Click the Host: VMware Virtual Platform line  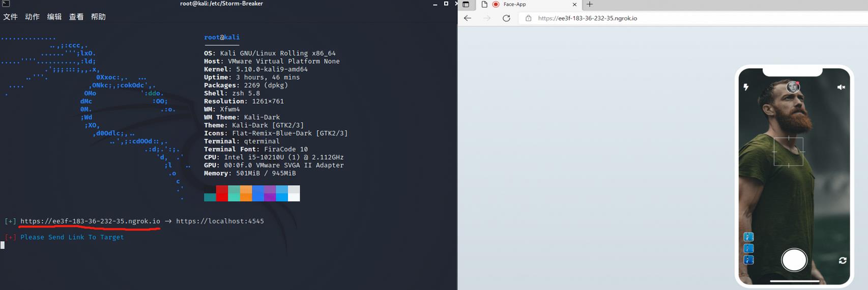coord(272,61)
